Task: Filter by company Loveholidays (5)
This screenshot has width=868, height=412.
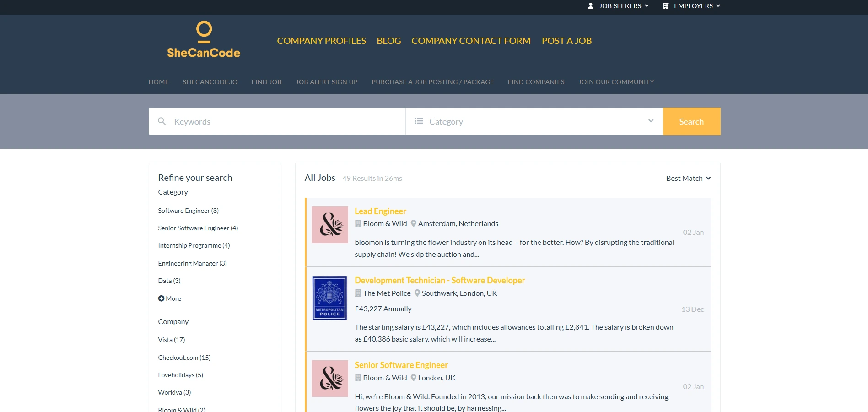Action: (x=181, y=375)
